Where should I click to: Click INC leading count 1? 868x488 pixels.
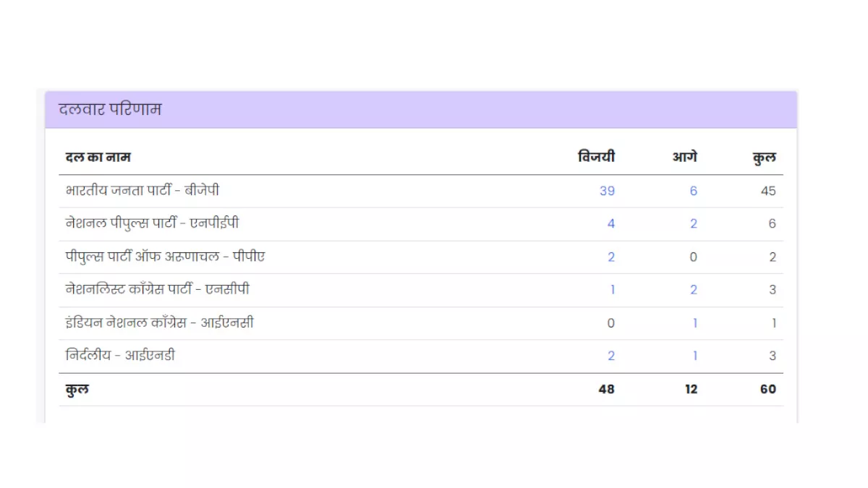tap(695, 323)
